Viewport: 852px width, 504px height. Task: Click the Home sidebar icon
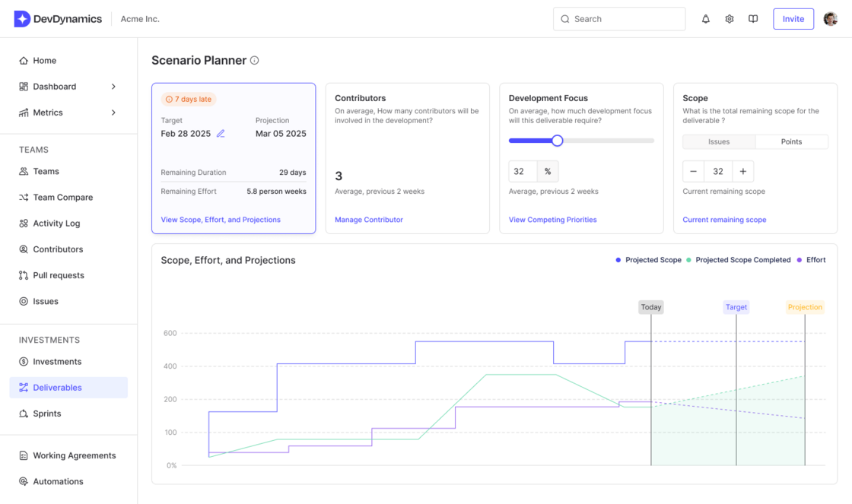tap(24, 60)
